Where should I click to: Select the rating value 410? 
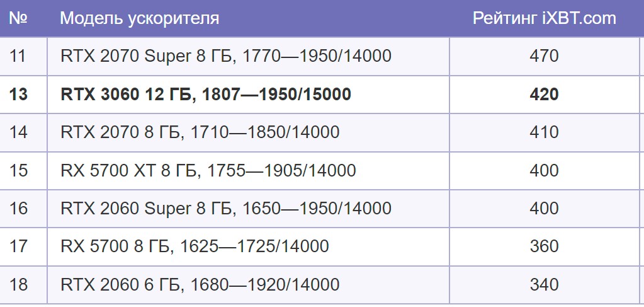pos(544,132)
